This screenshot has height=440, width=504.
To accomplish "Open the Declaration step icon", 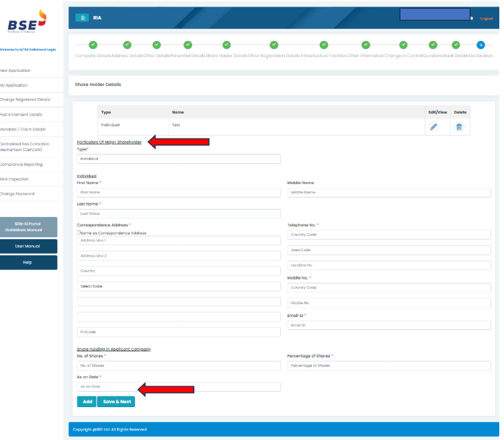I will [x=480, y=44].
